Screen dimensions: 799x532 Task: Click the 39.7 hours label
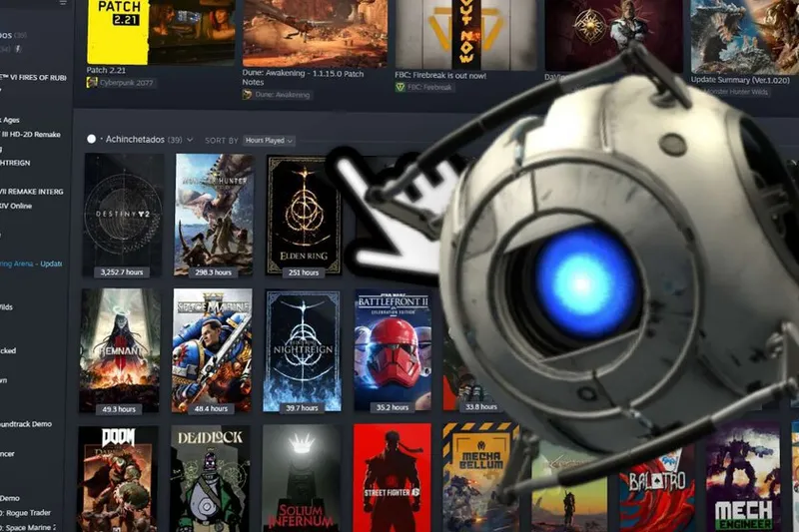302,408
